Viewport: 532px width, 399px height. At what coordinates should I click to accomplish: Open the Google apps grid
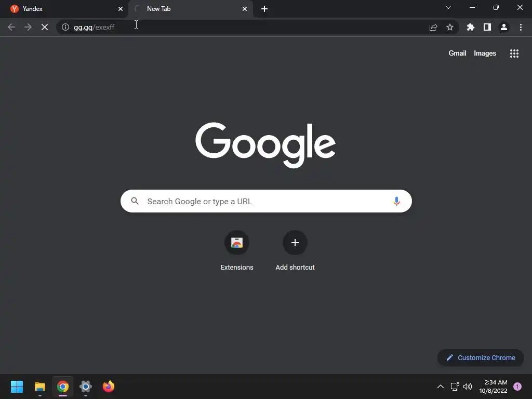point(514,54)
